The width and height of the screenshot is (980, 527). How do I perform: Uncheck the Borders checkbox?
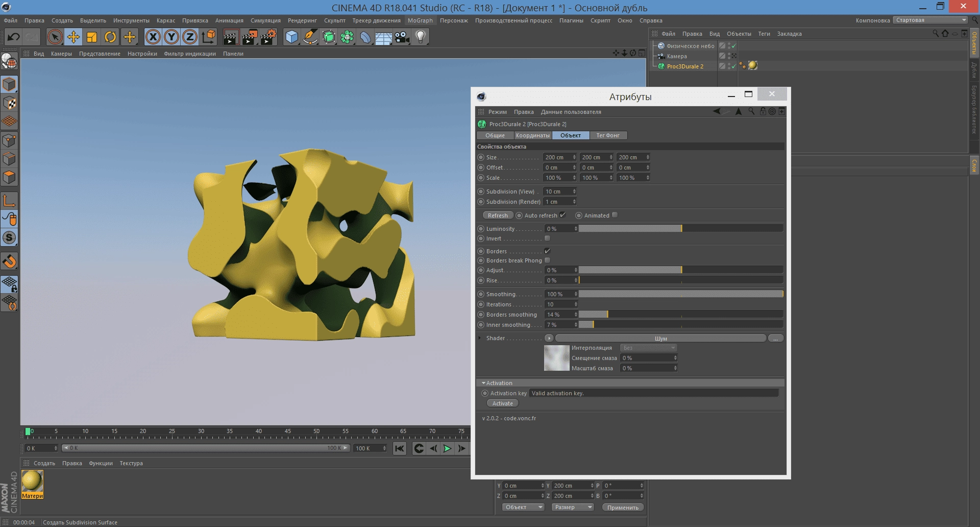click(x=547, y=251)
